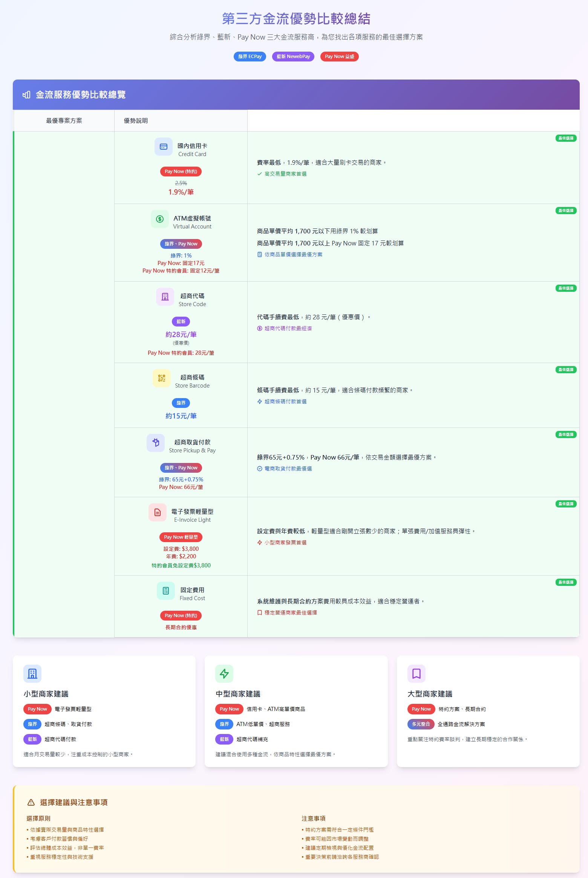Click Pay Now badge in 中型商家建議 card
Screen dimensions: 588x878
tap(229, 709)
